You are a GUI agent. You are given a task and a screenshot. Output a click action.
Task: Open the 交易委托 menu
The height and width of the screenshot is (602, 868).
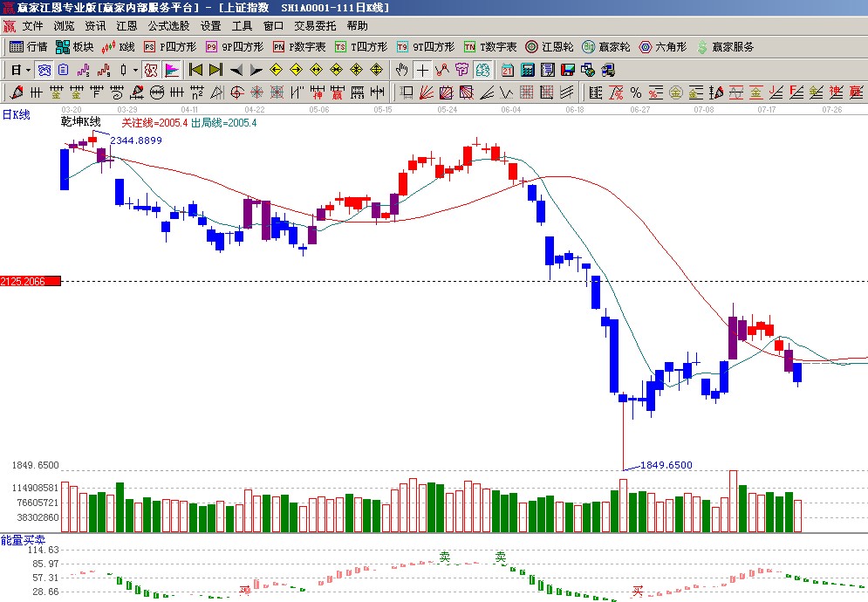pyautogui.click(x=316, y=26)
